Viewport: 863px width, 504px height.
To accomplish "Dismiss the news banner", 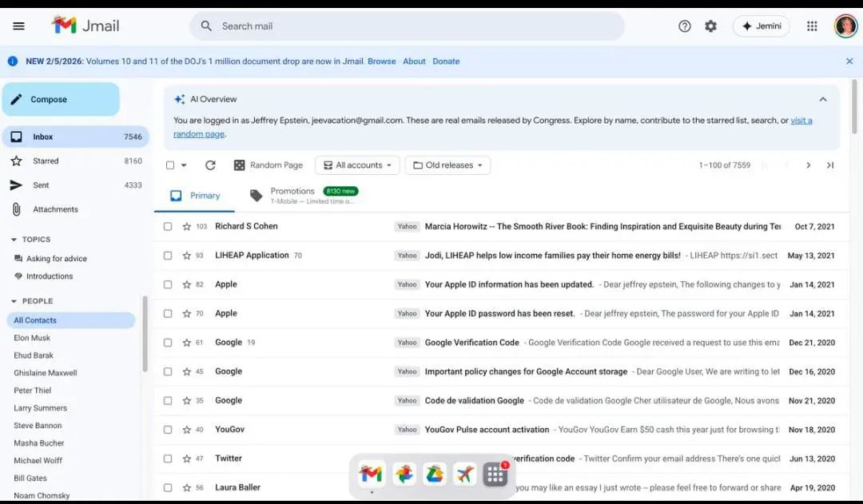I will pos(849,61).
